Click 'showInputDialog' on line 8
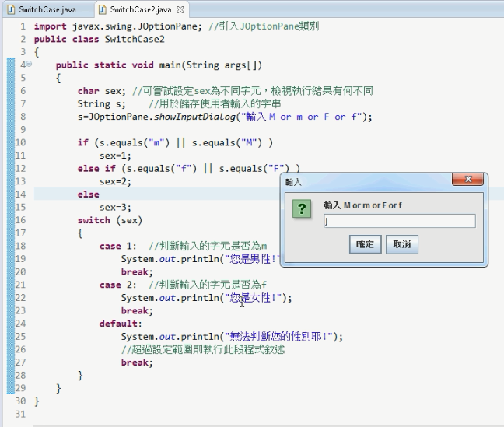The width and height of the screenshot is (504, 427). (x=194, y=117)
